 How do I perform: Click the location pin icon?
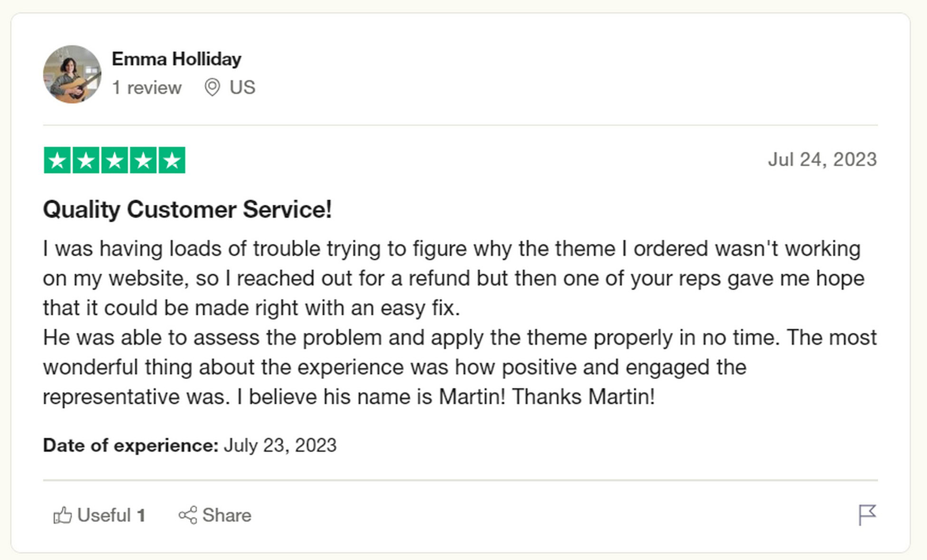[212, 87]
